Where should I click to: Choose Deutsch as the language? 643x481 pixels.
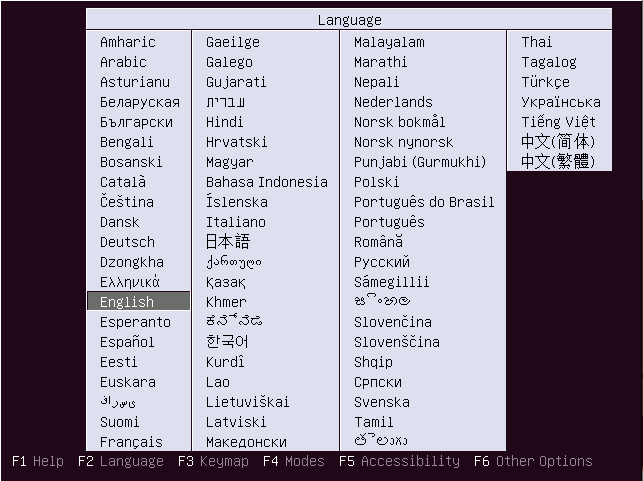point(128,242)
